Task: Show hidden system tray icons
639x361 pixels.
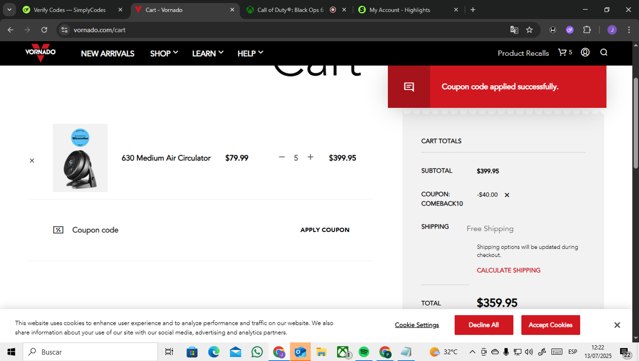Action: [472, 352]
